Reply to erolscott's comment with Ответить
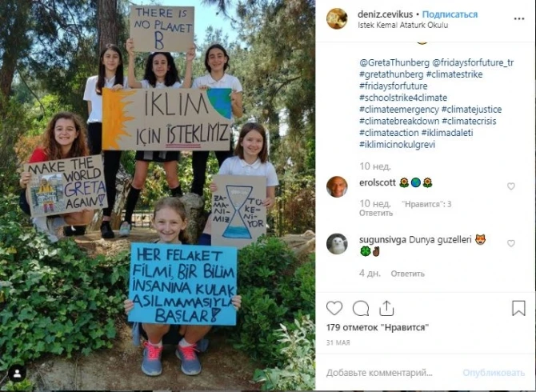This screenshot has height=392, width=536. (x=376, y=213)
